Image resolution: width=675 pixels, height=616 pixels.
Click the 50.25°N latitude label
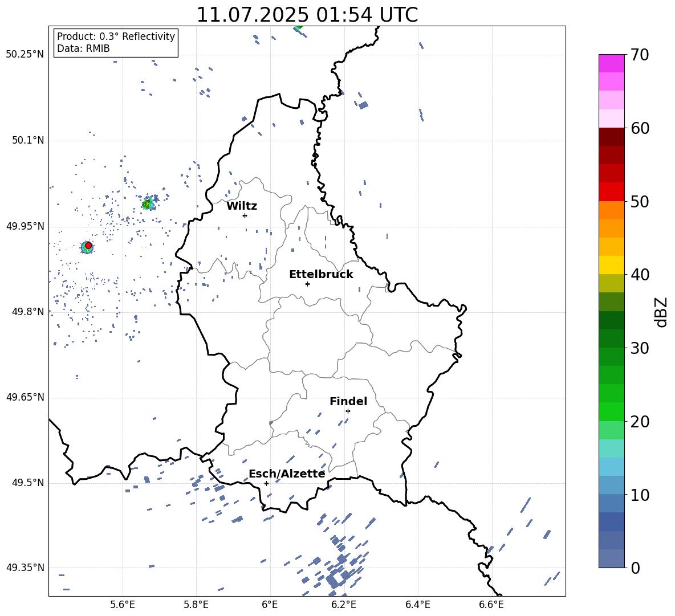pos(25,55)
